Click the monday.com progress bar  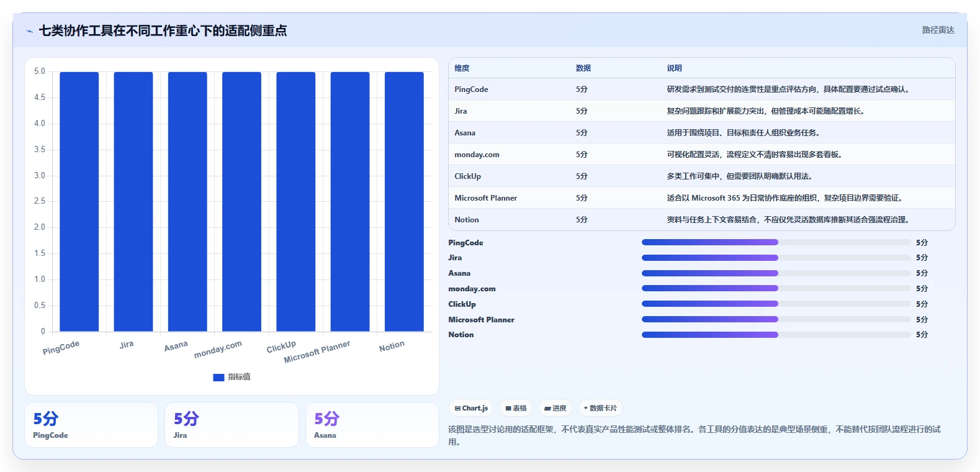pyautogui.click(x=776, y=288)
